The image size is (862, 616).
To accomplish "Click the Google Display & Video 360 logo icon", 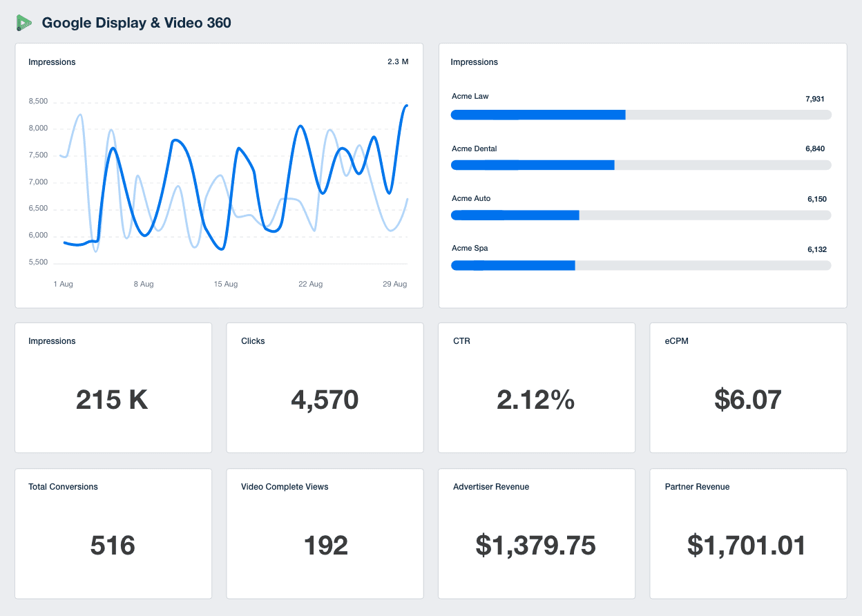I will point(25,22).
